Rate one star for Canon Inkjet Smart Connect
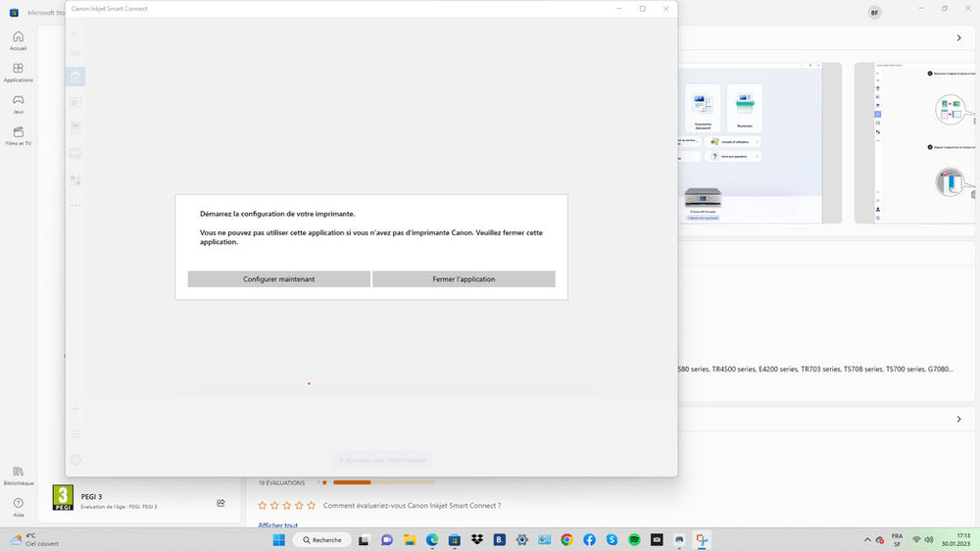This screenshot has height=551, width=980. click(263, 505)
